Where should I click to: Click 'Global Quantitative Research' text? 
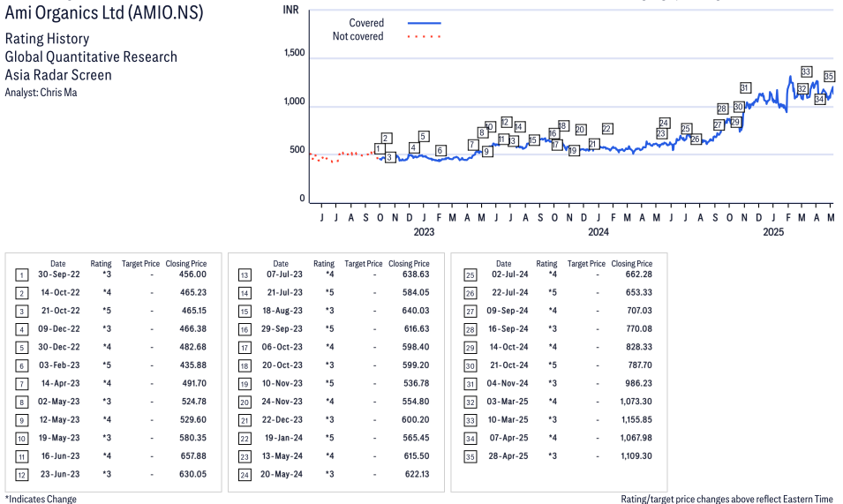[91, 56]
